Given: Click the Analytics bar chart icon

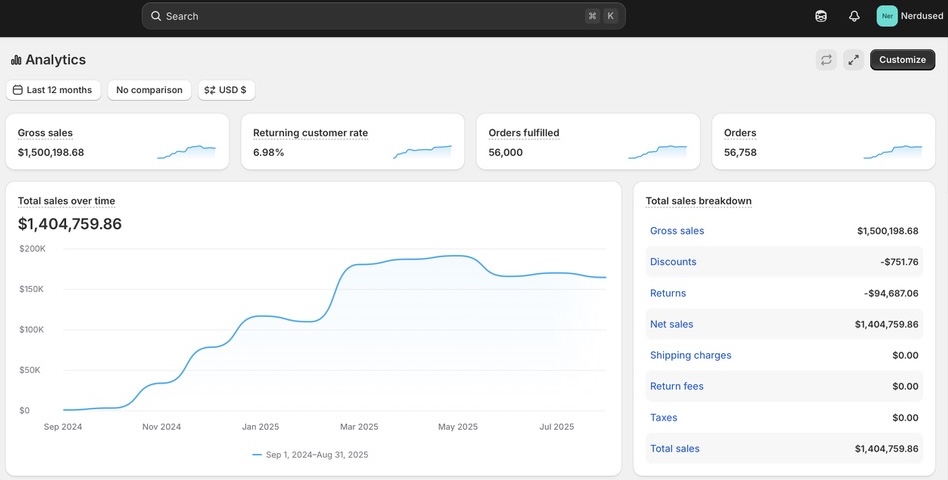Looking at the screenshot, I should [16, 60].
